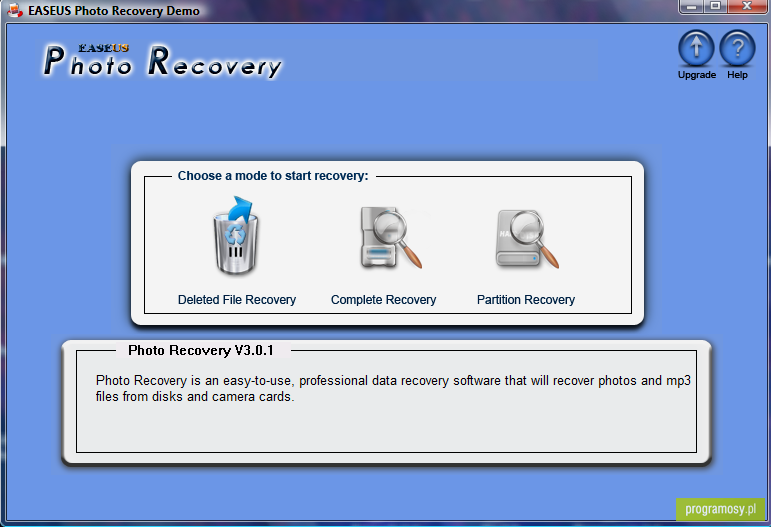This screenshot has width=771, height=527.
Task: Click the Photo Recovery description paragraph
Action: (x=393, y=388)
